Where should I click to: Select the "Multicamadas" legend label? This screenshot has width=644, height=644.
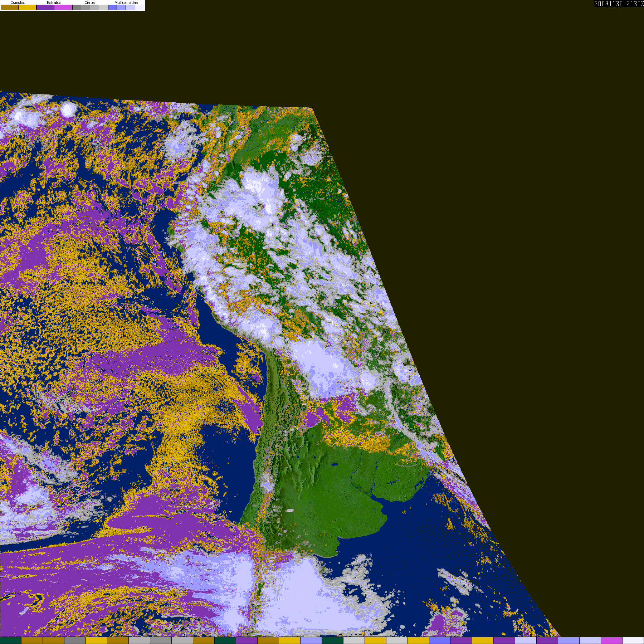pyautogui.click(x=126, y=3)
